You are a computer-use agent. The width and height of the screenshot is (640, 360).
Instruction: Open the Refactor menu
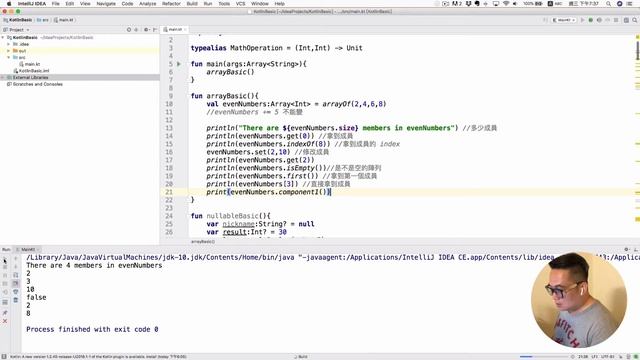pyautogui.click(x=171, y=4)
